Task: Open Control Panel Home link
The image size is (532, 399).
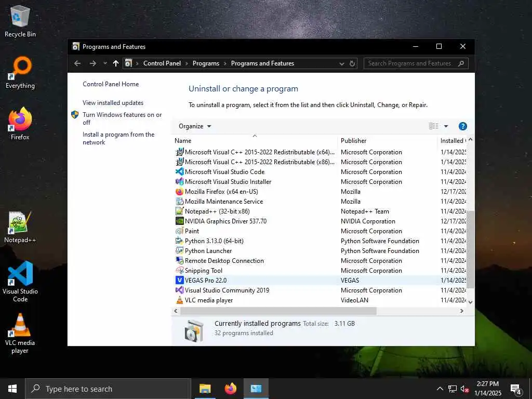Action: click(x=111, y=84)
